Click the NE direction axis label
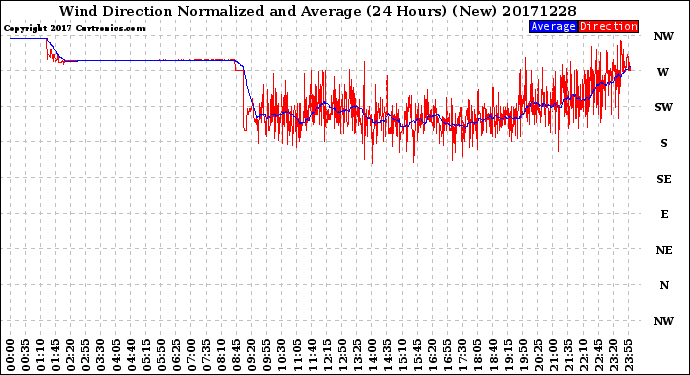The width and height of the screenshot is (690, 375). pyautogui.click(x=664, y=250)
